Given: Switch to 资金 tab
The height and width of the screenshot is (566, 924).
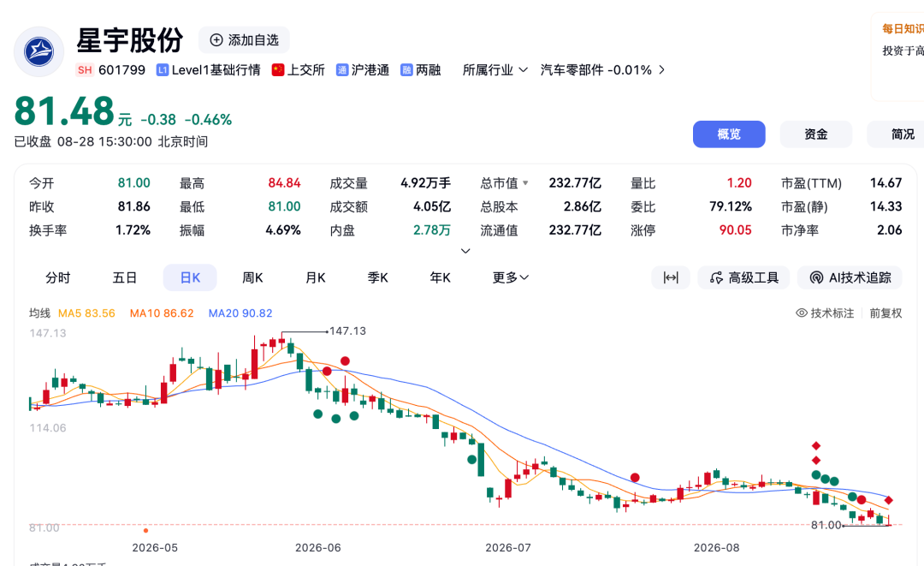Looking at the screenshot, I should coord(816,134).
